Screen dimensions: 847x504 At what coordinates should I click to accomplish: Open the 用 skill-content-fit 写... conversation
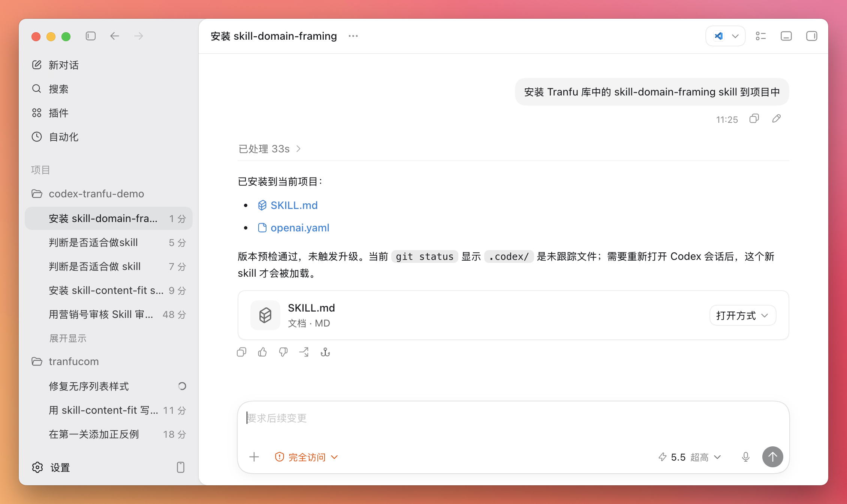coord(109,410)
